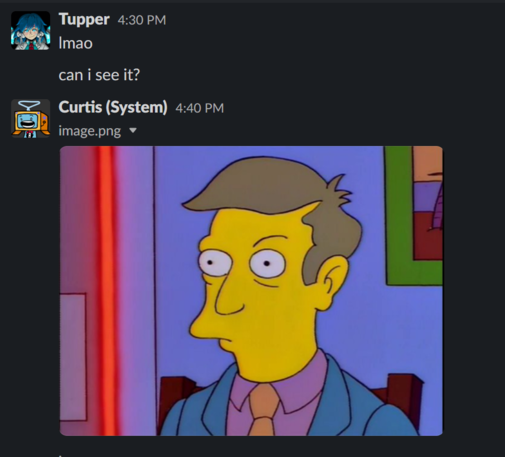
Task: Open the shared cartoon image preview
Action: tap(251, 291)
